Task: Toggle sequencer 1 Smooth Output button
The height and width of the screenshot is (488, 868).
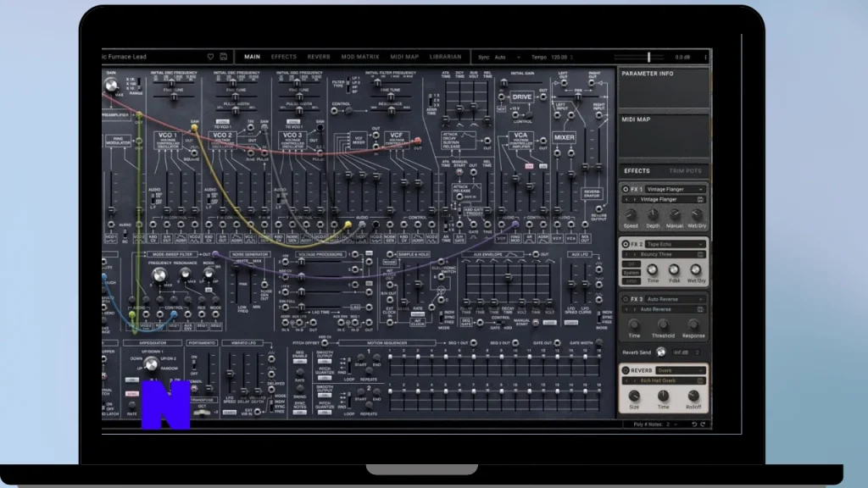Action: pos(325,362)
